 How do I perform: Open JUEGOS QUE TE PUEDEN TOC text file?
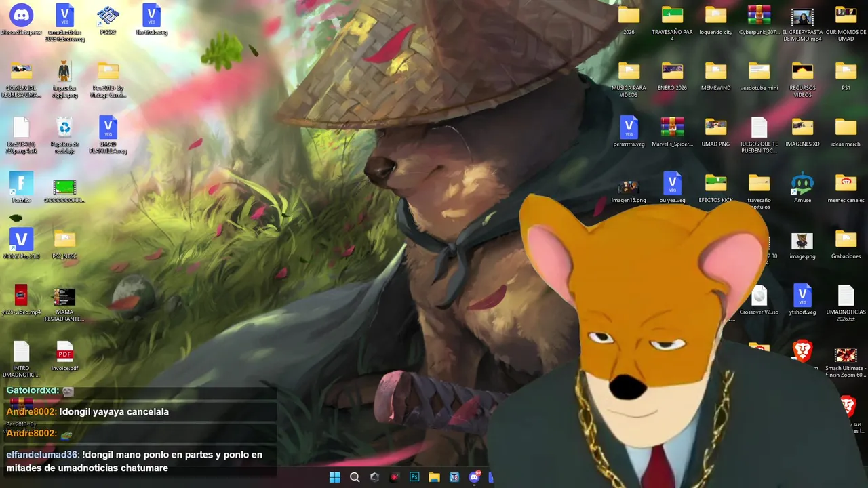[x=759, y=127]
